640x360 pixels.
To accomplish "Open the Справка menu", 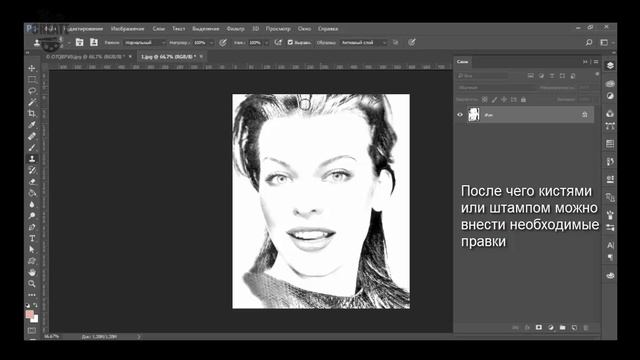I will click(x=328, y=29).
